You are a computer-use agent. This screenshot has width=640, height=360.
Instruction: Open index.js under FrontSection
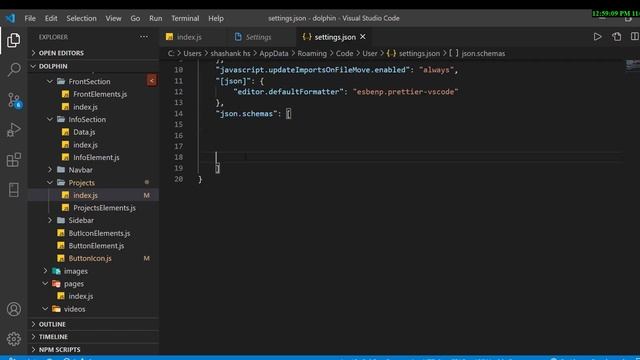point(85,107)
